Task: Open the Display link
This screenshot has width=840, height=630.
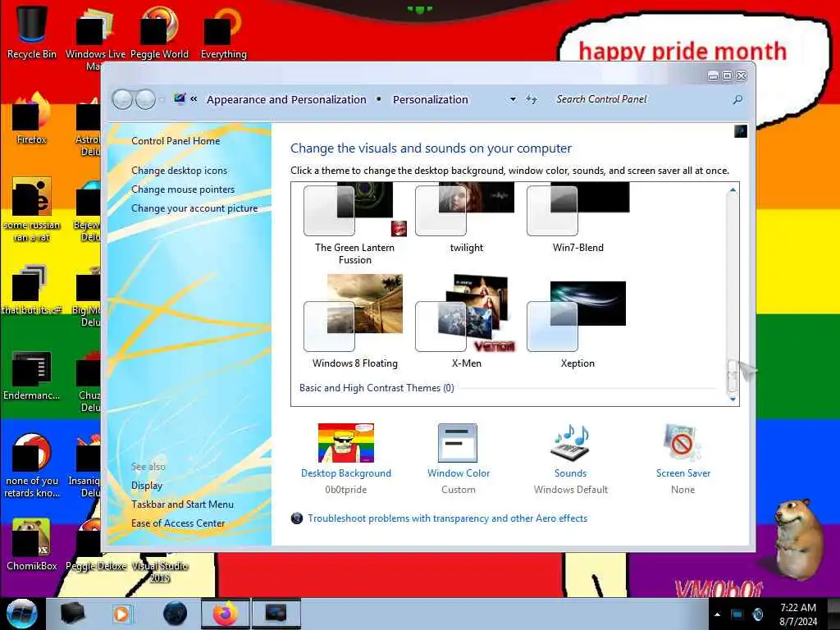Action: (x=147, y=486)
